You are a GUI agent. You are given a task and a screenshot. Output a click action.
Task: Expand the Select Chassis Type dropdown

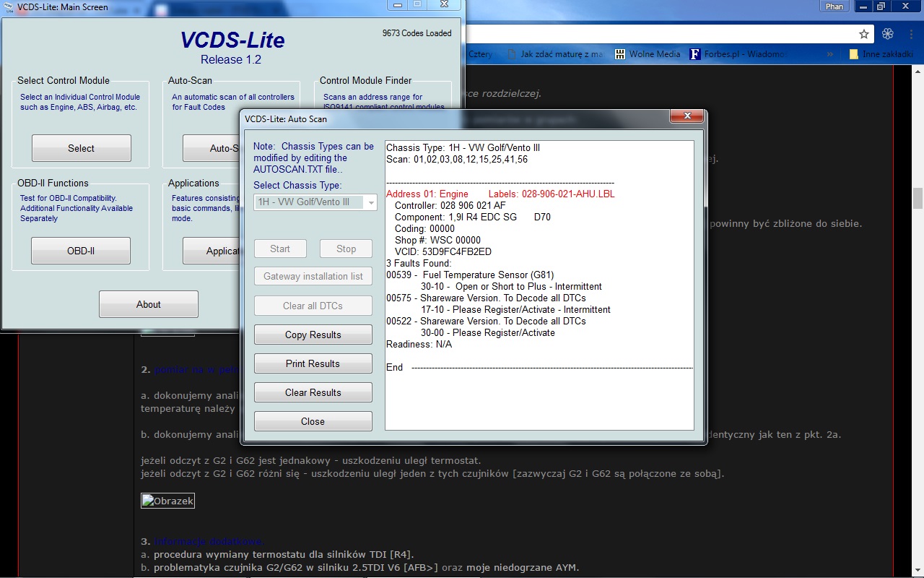point(315,202)
